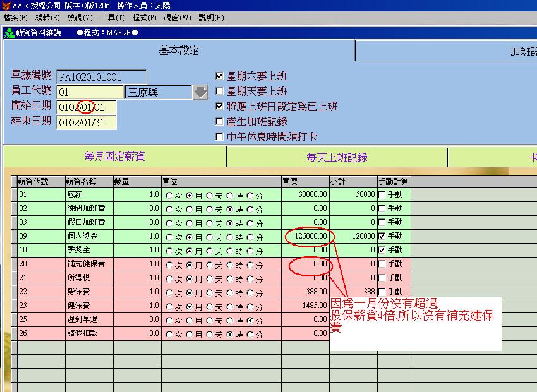Disable the 星期六要上班 checkbox

(220, 76)
